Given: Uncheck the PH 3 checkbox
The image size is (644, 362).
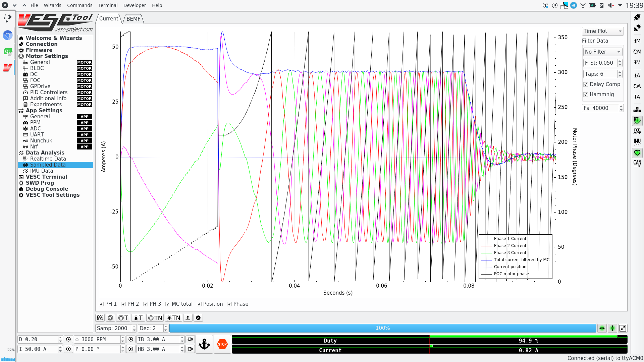Looking at the screenshot, I should pos(146,304).
